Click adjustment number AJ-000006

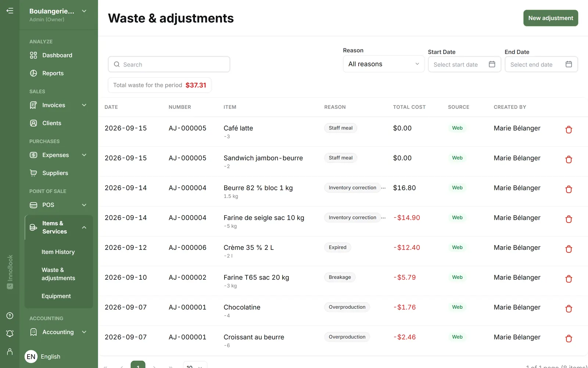187,248
